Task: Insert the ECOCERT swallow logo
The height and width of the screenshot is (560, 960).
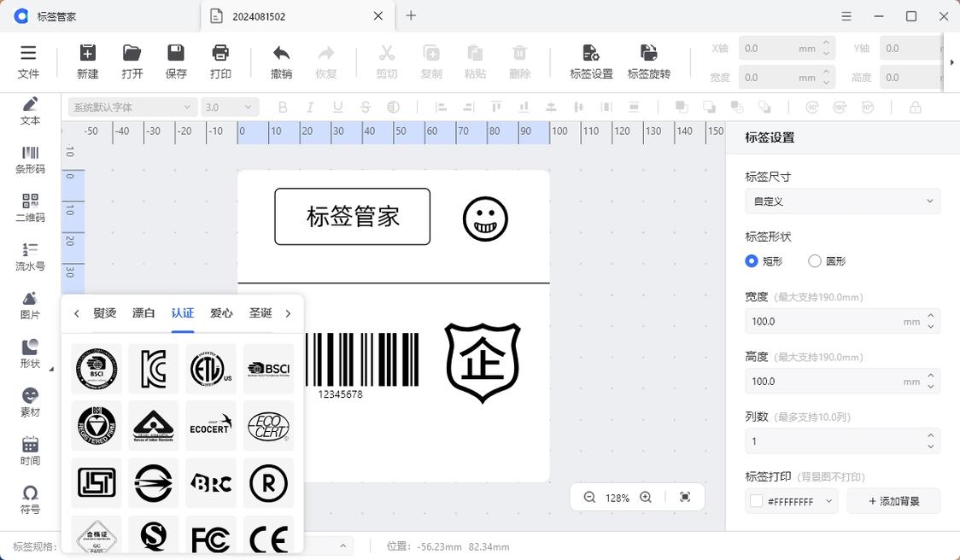Action: pos(211,425)
